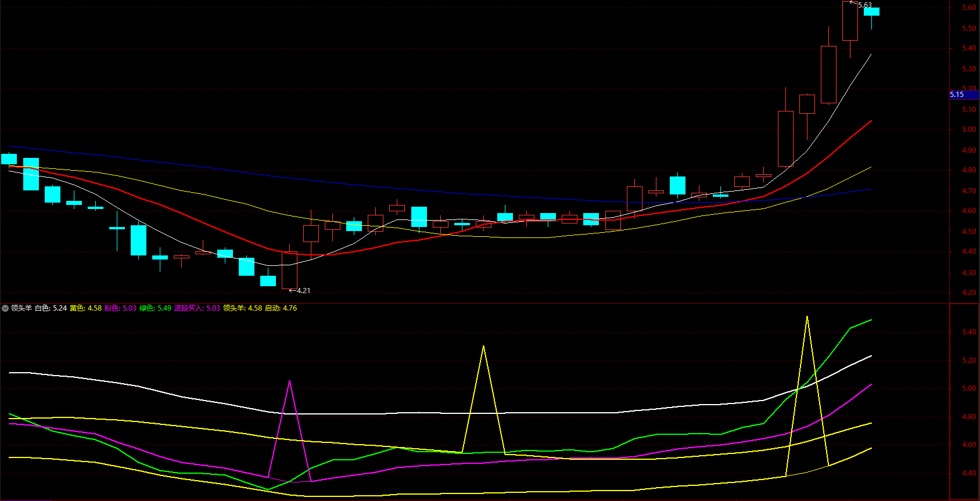Collapse the 领头羊 indicator dropdown arrow

(5, 308)
